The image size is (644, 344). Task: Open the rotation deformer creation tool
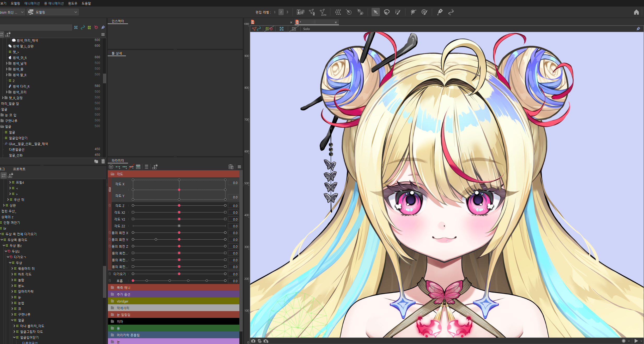pyautogui.click(x=360, y=12)
